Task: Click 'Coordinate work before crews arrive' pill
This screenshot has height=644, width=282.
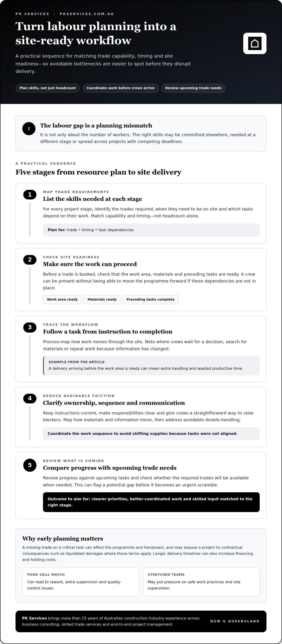Action: tap(120, 88)
